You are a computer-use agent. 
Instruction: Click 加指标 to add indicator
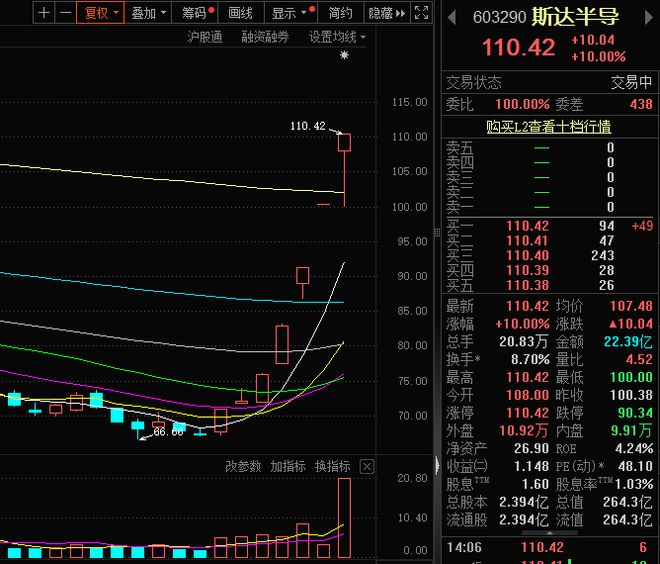[x=287, y=466]
